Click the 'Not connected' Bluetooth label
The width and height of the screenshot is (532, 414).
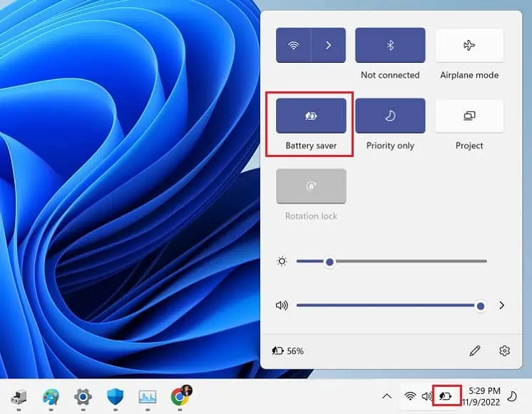390,75
